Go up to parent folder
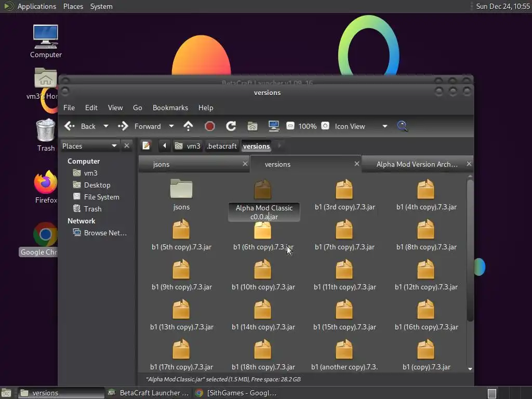This screenshot has width=532, height=399. pos(188,126)
